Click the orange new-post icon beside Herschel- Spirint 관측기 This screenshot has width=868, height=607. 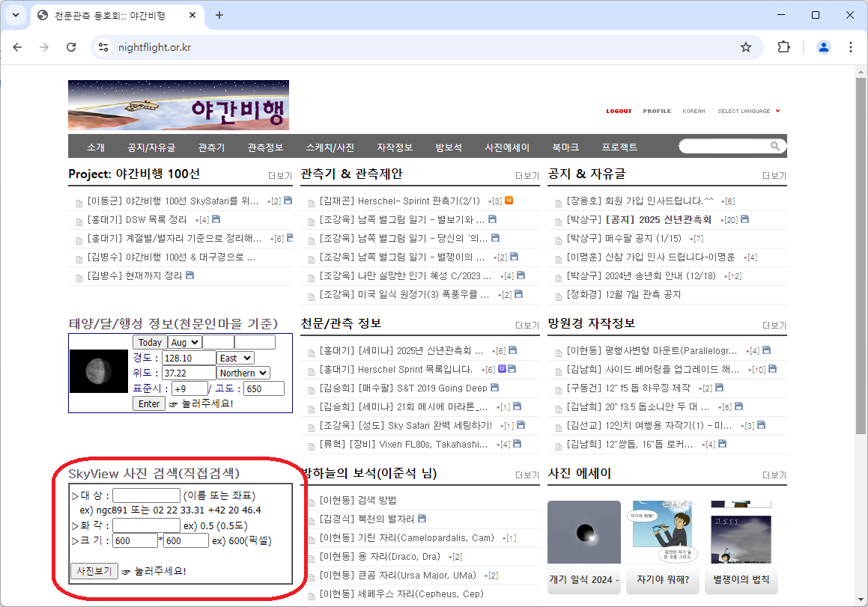509,201
